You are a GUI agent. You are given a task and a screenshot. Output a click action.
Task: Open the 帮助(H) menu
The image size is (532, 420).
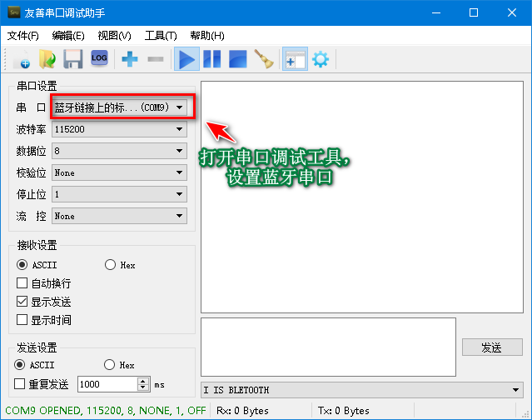click(207, 35)
